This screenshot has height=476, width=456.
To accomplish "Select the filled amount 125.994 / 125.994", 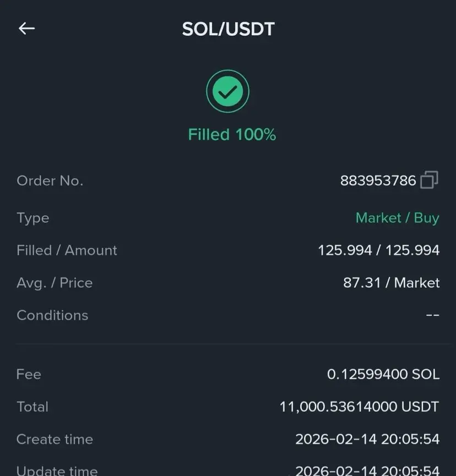I will click(378, 250).
